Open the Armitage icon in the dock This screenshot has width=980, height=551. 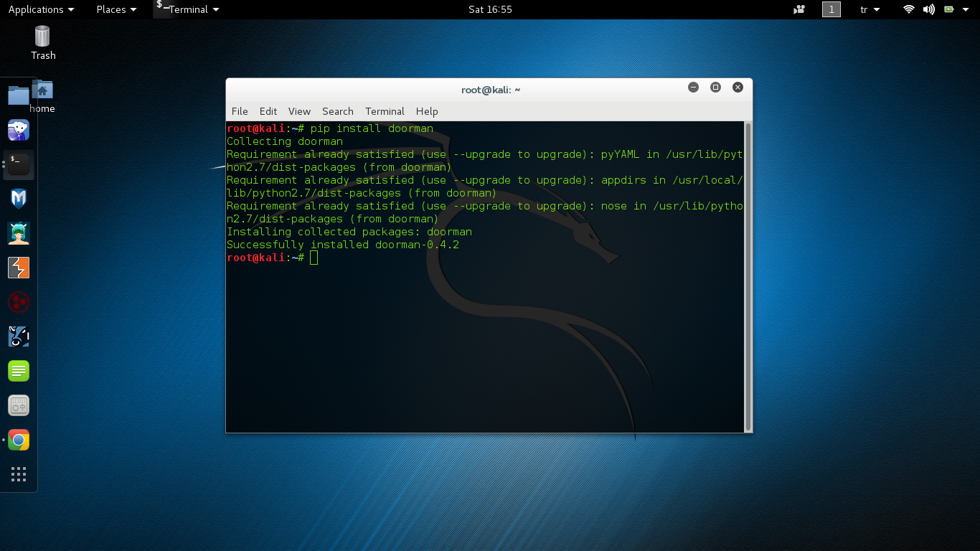(x=19, y=233)
